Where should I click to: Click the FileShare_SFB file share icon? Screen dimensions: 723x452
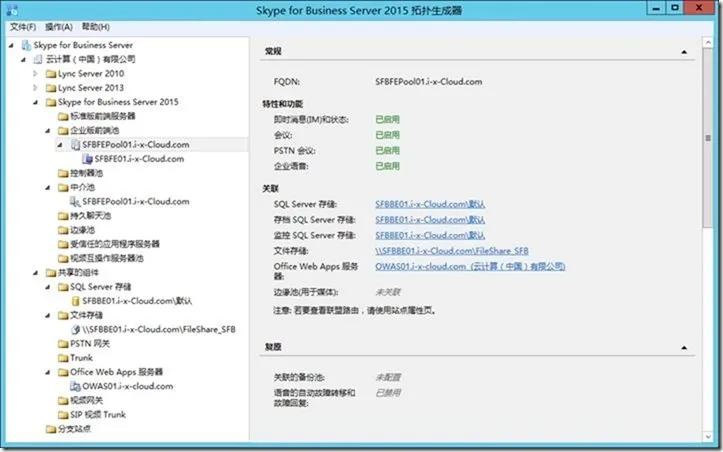click(x=76, y=330)
